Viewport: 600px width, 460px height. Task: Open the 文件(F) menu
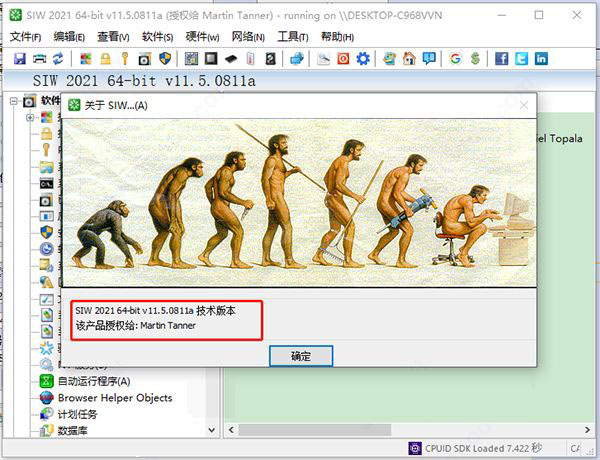click(x=26, y=37)
